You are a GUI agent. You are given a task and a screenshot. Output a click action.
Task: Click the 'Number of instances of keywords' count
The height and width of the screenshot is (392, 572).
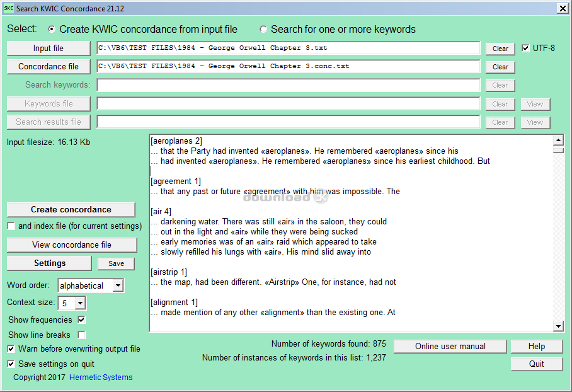click(x=294, y=358)
